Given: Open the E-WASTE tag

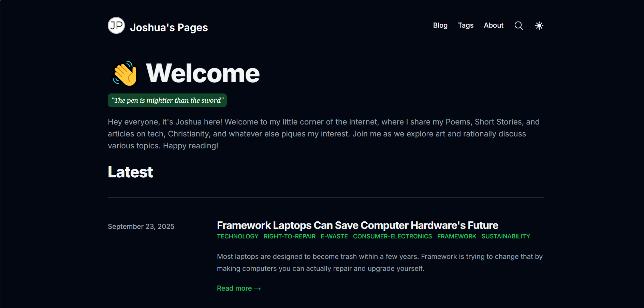Looking at the screenshot, I should 334,236.
